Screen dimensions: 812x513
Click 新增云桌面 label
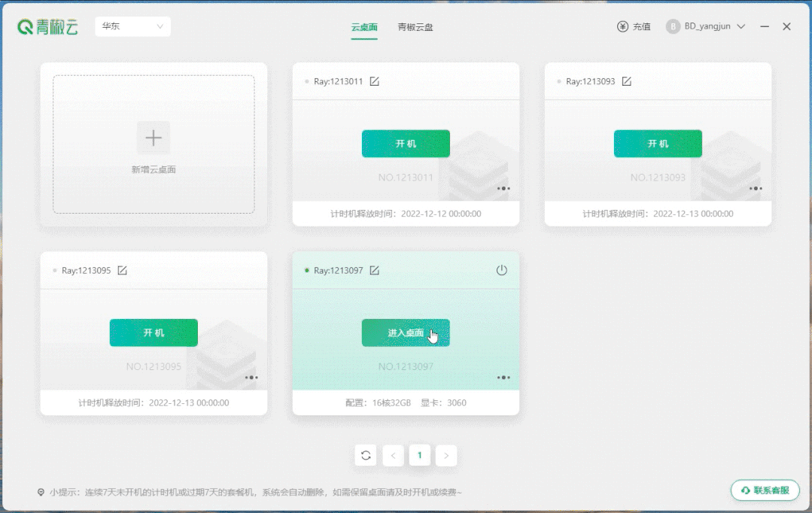click(x=154, y=170)
